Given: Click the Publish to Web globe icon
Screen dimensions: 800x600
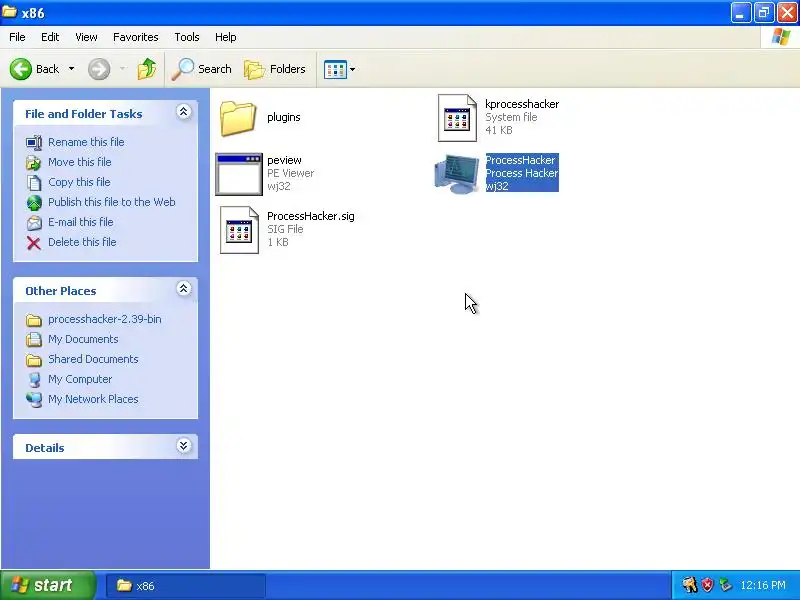Looking at the screenshot, I should [x=34, y=203].
